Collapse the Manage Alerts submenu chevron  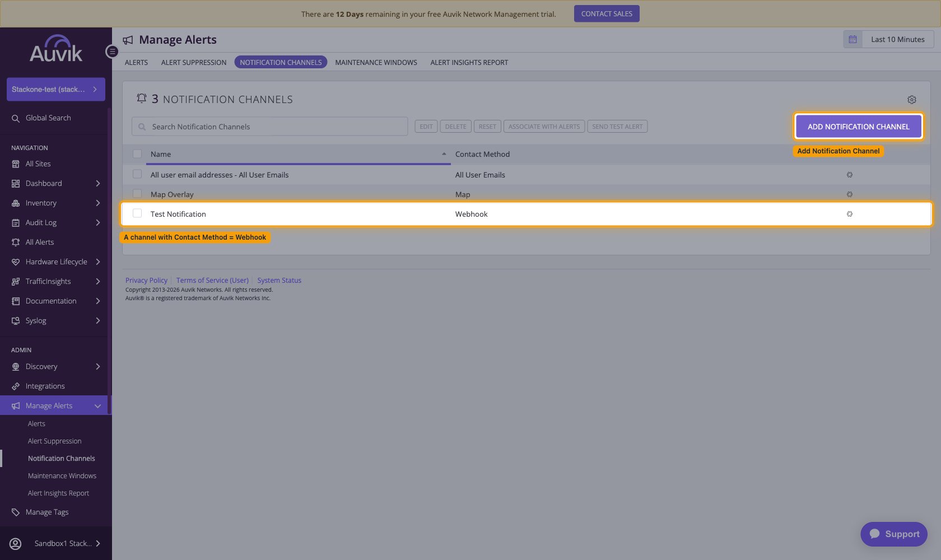(x=98, y=406)
